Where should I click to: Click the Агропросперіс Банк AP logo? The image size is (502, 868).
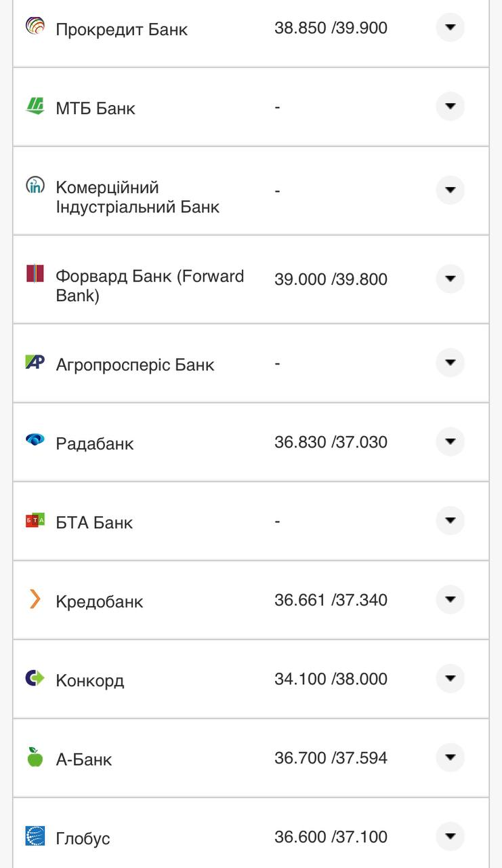35,362
